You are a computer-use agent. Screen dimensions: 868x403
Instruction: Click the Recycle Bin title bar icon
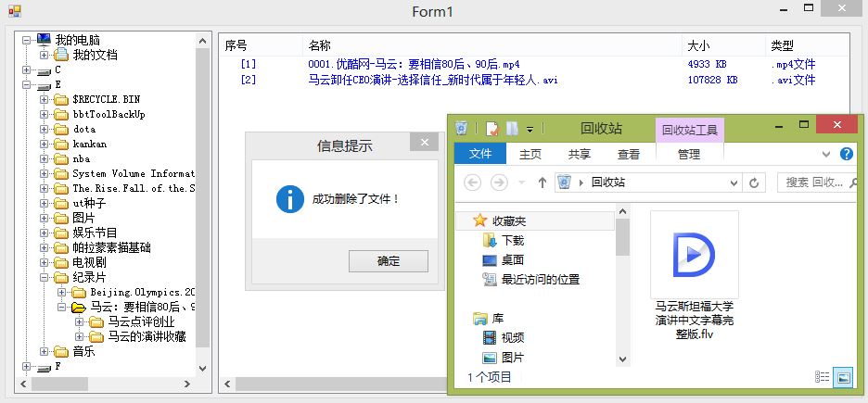pos(461,128)
